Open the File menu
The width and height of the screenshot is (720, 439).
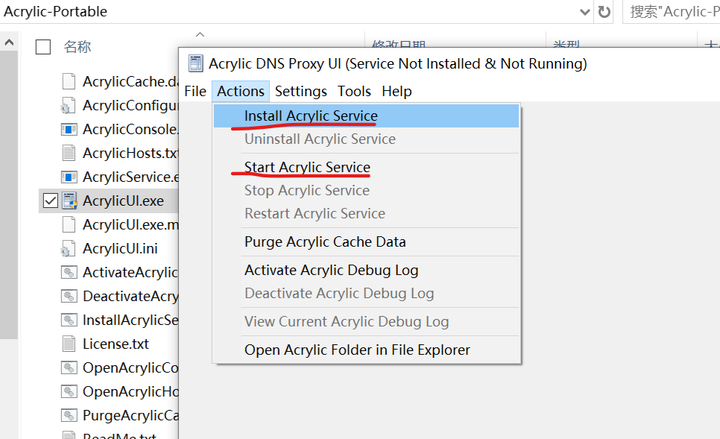click(195, 91)
